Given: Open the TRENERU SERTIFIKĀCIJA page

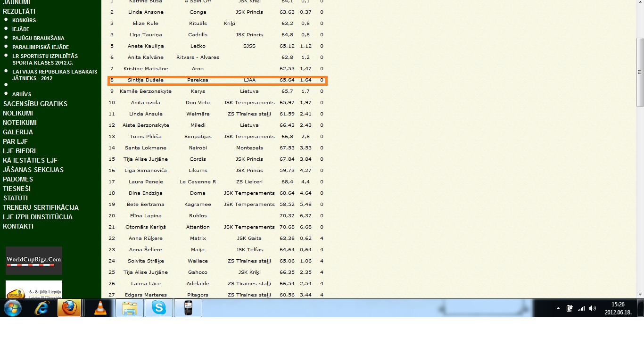Looking at the screenshot, I should [41, 207].
